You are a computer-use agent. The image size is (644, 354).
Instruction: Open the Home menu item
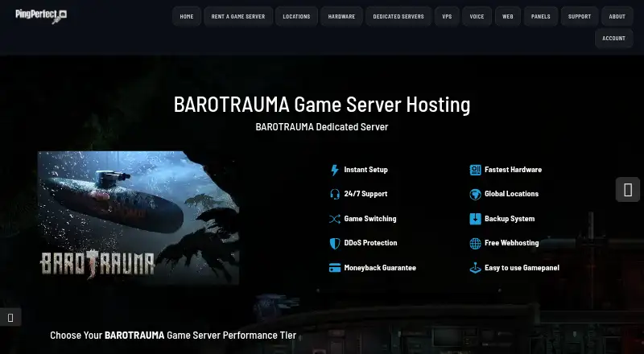[187, 16]
